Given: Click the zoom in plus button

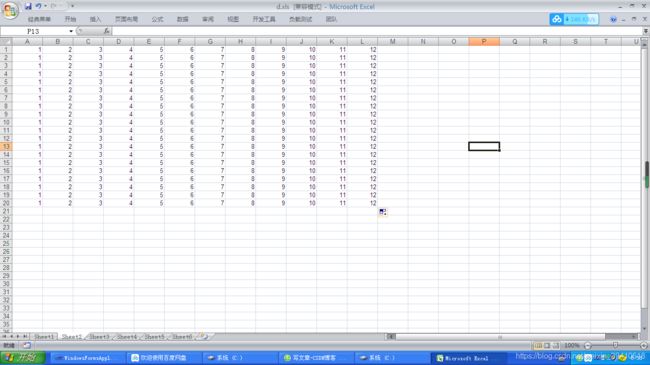Looking at the screenshot, I should tap(643, 345).
